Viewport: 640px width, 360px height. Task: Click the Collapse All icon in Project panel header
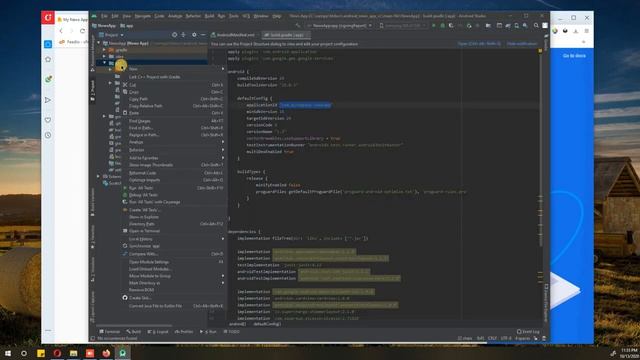pos(183,35)
